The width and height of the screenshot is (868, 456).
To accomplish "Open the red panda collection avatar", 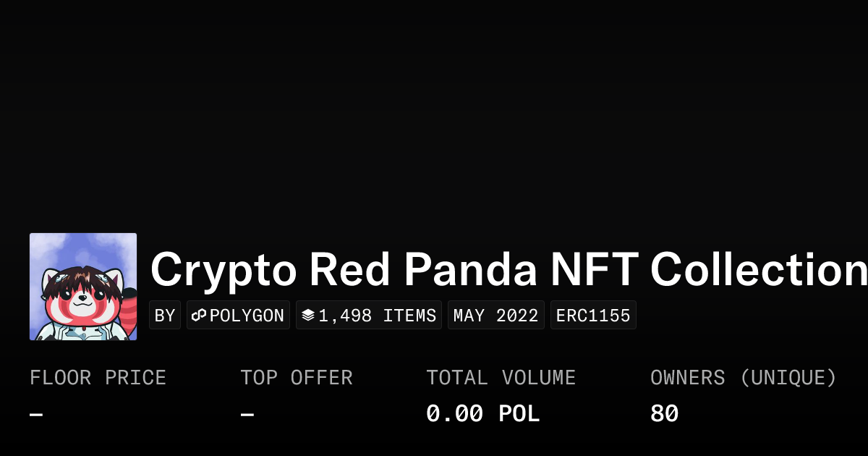I will point(83,287).
